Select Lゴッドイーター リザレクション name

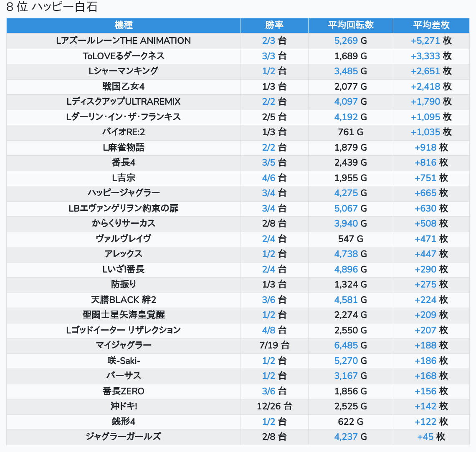point(124,330)
